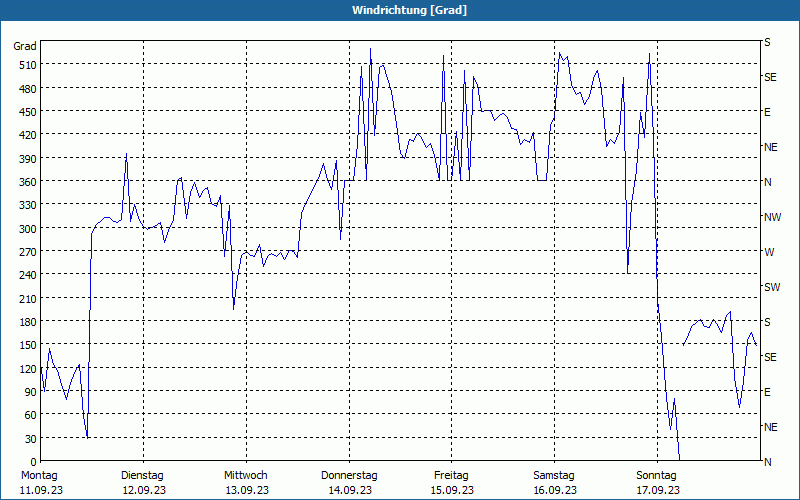800x500 pixels.
Task: Click the 210 value on degree axis
Action: (x=28, y=298)
